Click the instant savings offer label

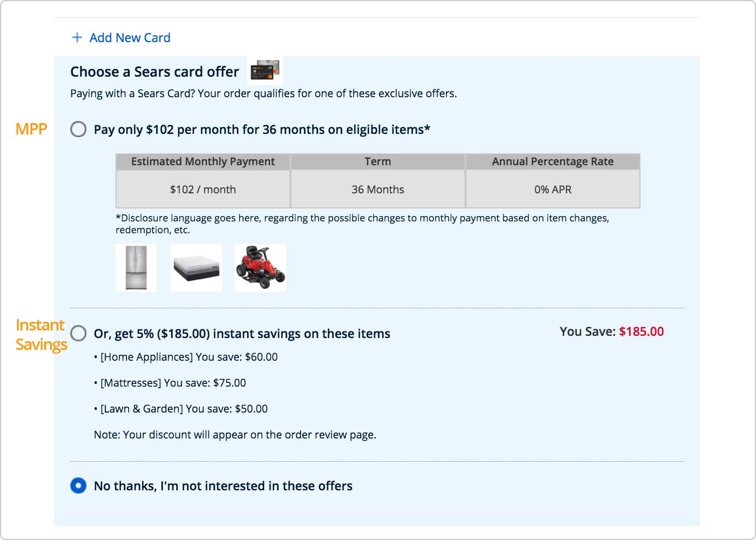(x=242, y=334)
